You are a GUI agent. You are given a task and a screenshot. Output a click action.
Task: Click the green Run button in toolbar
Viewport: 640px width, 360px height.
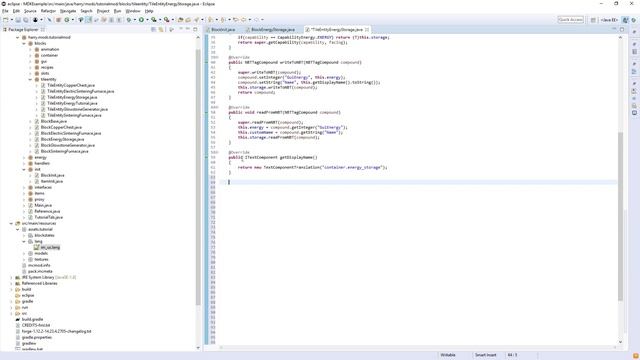click(141, 20)
